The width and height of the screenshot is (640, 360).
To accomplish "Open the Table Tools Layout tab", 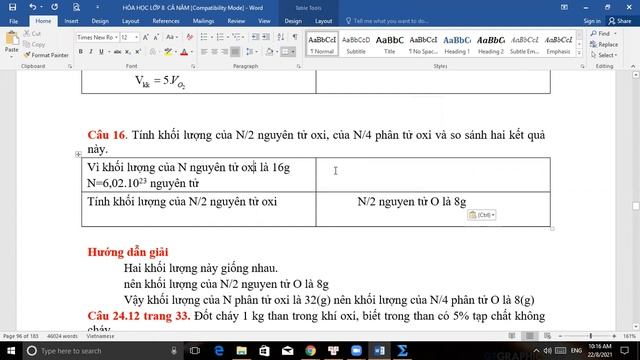I will [x=323, y=21].
